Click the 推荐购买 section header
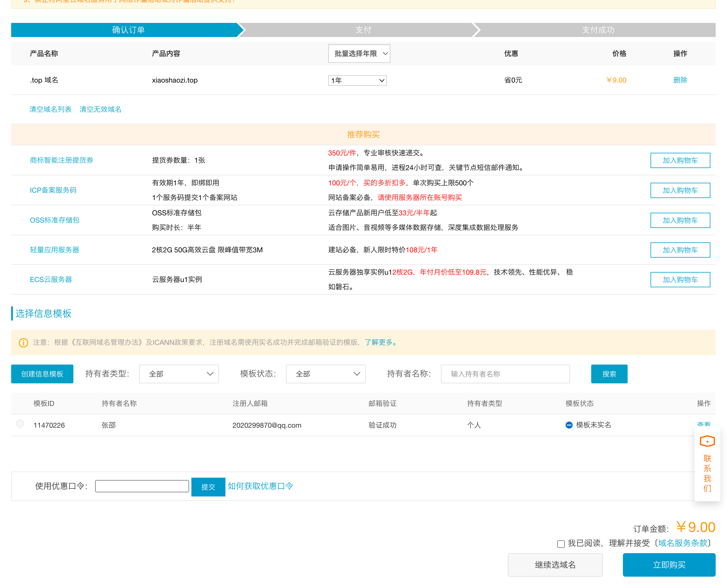The image size is (728, 584). pos(363,135)
